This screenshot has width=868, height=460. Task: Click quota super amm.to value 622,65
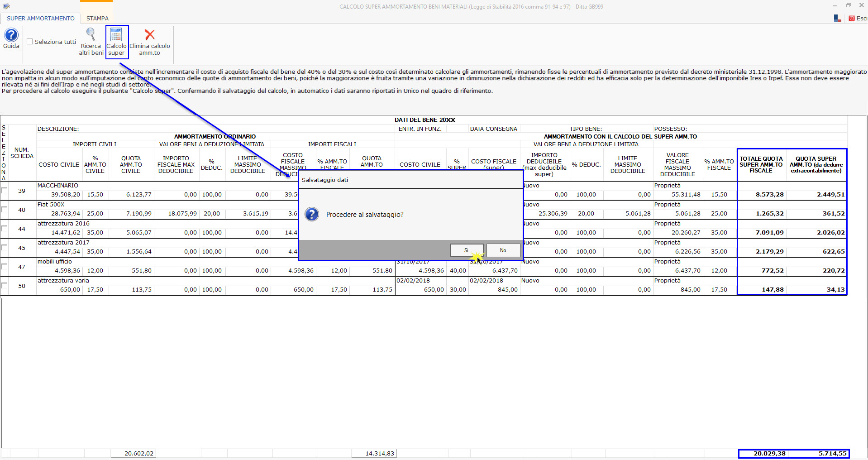834,252
